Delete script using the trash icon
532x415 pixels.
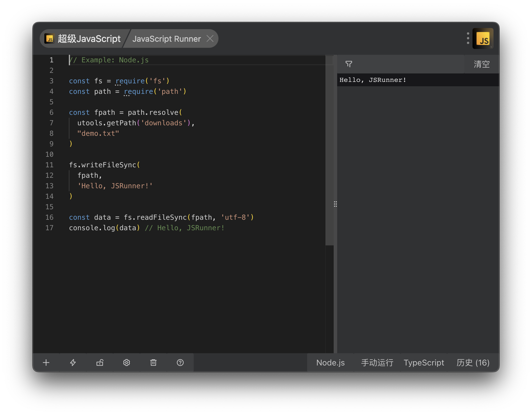[x=153, y=363]
